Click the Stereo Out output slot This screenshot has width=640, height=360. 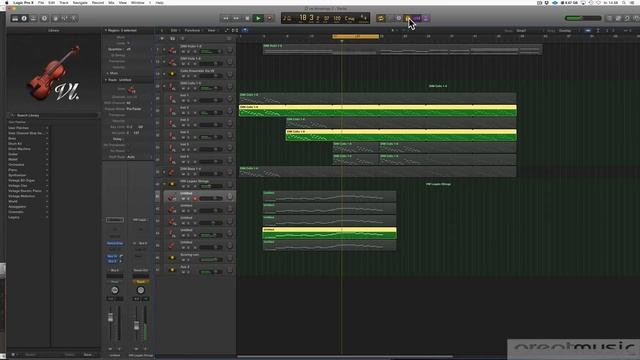140,270
